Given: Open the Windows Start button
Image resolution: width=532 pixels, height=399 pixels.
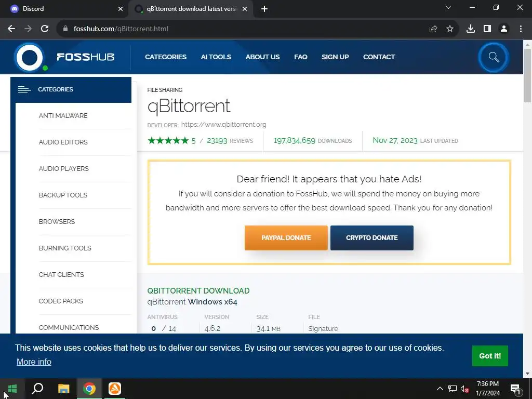Looking at the screenshot, I should coord(12,389).
